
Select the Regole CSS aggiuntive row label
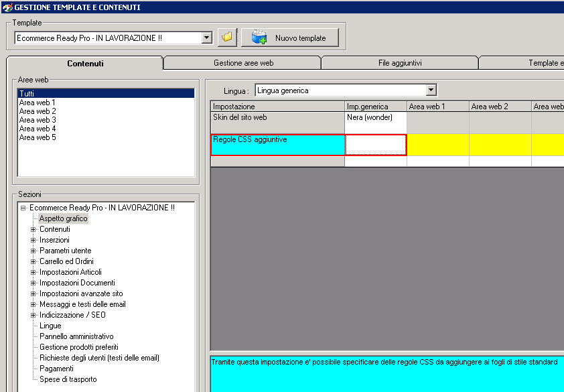(x=277, y=145)
